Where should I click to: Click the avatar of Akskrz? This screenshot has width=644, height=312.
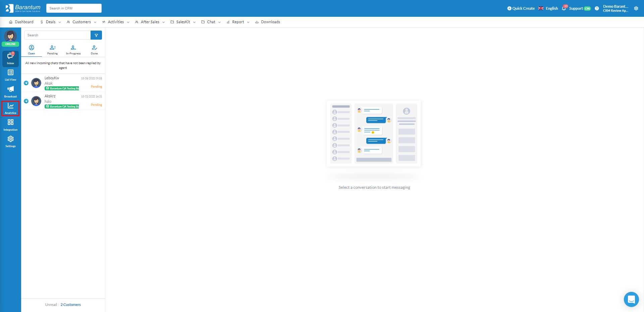point(36,101)
